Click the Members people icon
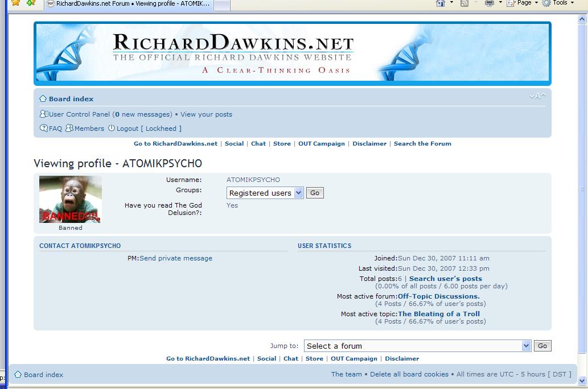This screenshot has height=389, width=588. tap(69, 129)
